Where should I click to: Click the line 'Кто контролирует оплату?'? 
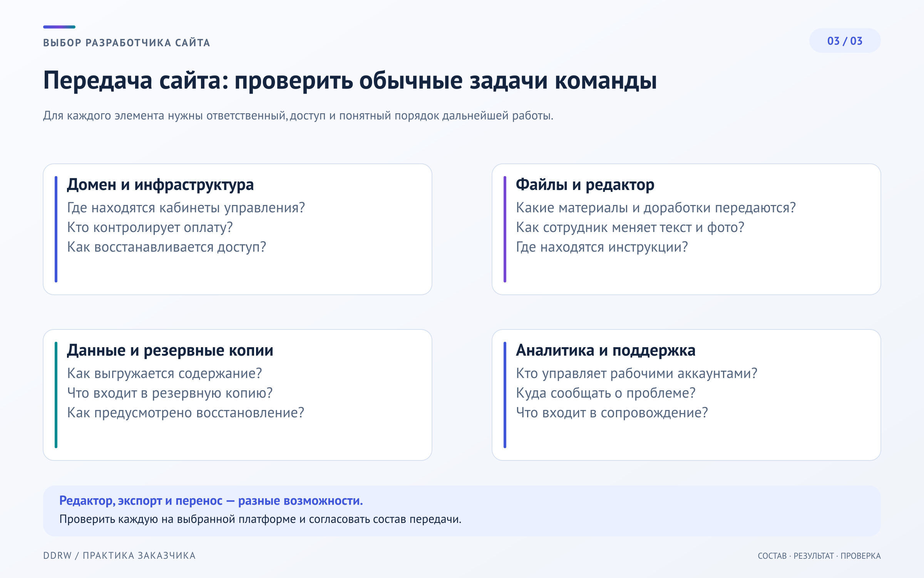pos(150,227)
